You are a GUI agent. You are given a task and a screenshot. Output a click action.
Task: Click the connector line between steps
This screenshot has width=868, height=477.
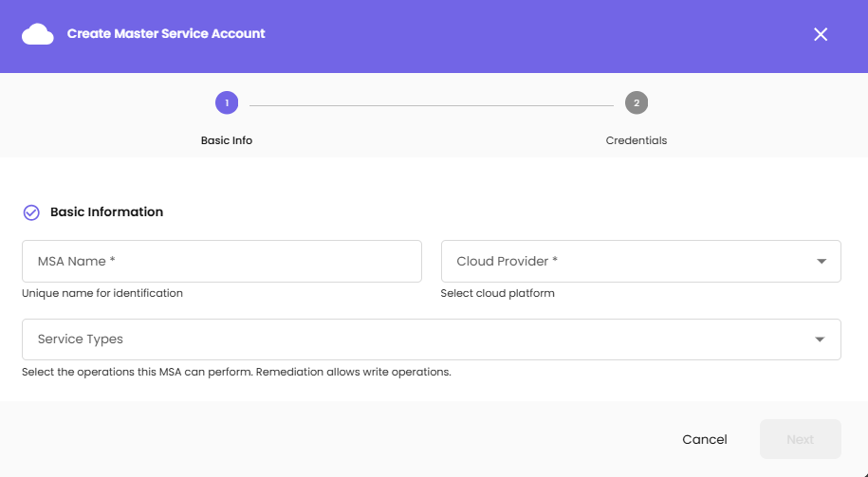tap(432, 104)
